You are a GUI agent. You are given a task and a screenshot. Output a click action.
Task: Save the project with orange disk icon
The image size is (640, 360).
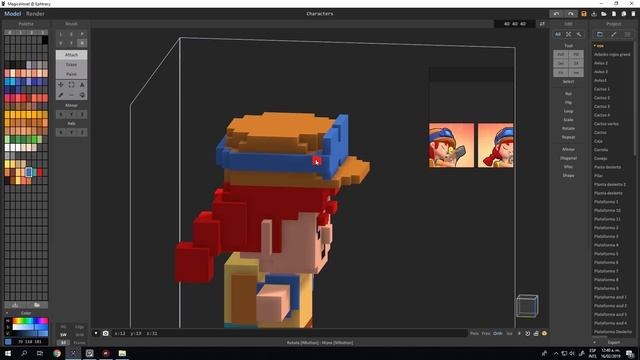(584, 14)
